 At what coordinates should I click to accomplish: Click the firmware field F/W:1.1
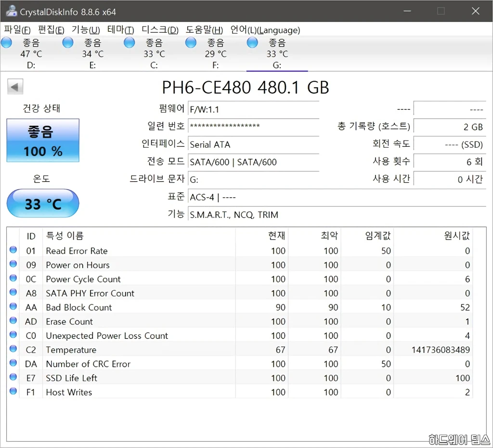click(253, 109)
